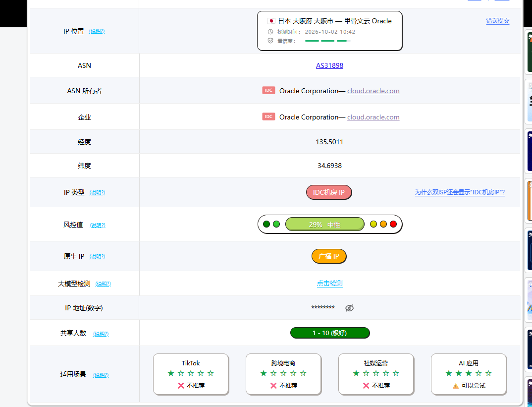The image size is (532, 407).
Task: Click the IDC badge in ASN 所有者 row
Action: coord(268,90)
